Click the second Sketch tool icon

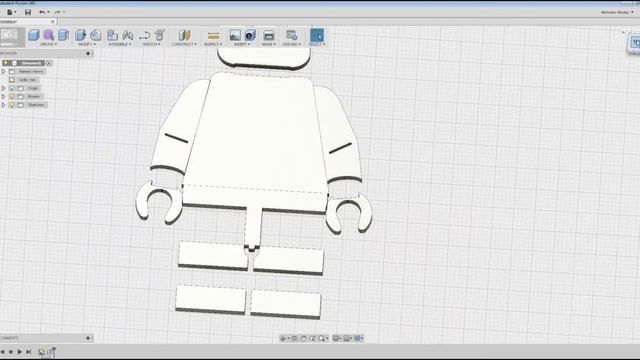(x=160, y=35)
